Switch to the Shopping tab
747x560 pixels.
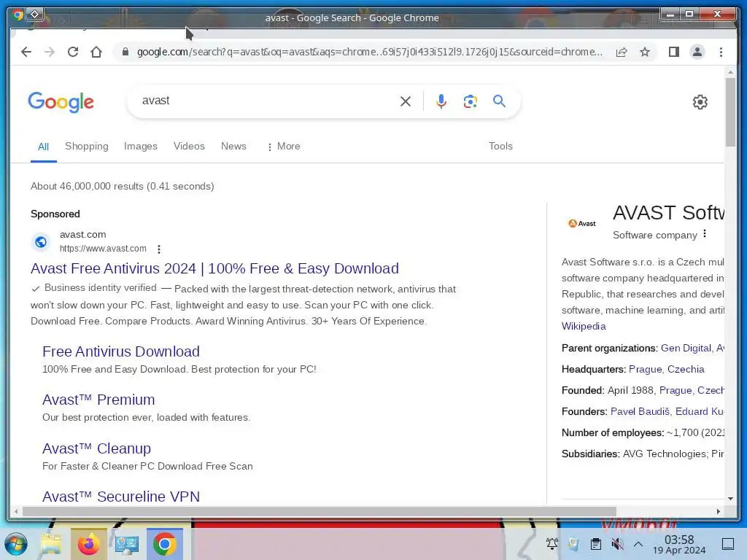click(87, 146)
